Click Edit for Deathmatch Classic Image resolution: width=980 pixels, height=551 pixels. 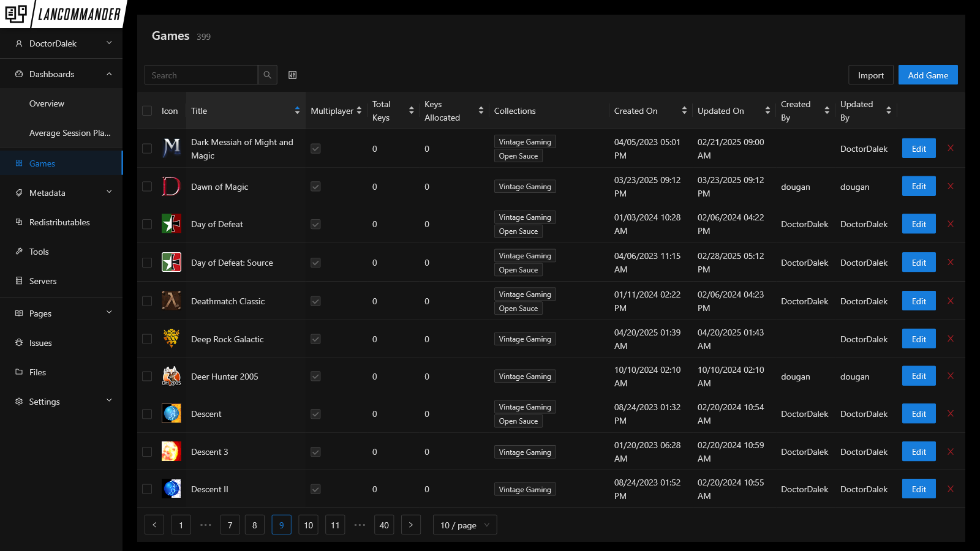point(919,301)
